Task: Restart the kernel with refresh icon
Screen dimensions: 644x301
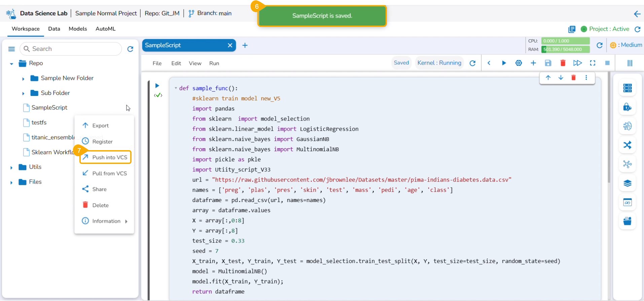Action: (472, 63)
